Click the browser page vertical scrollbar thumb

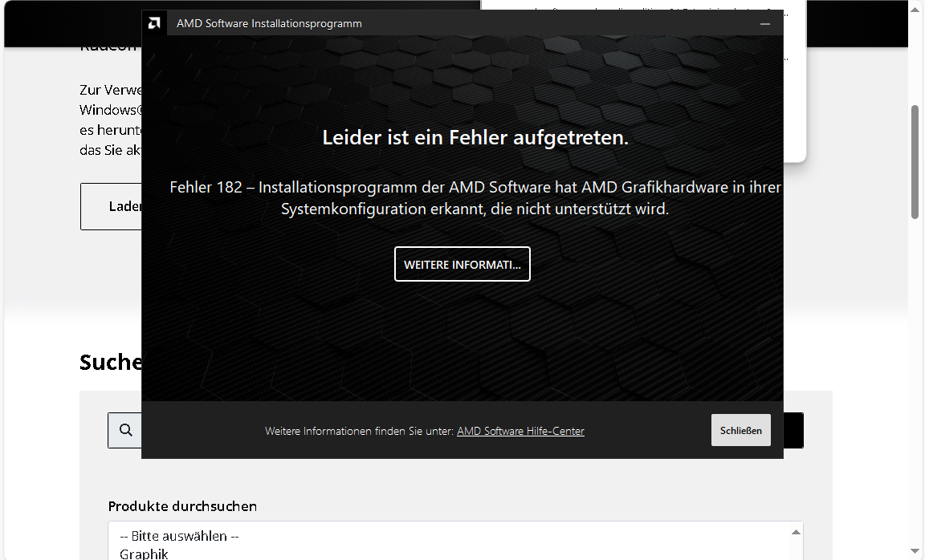(915, 162)
